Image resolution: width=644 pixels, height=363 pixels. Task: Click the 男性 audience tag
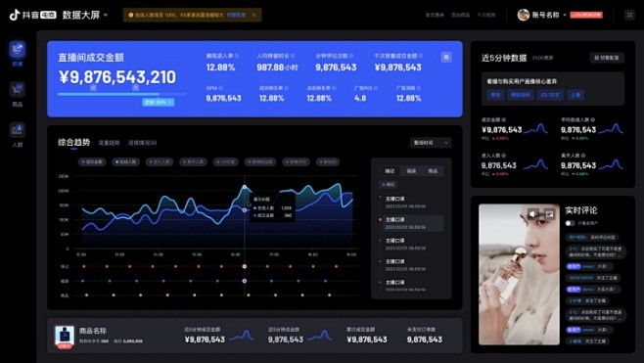[x=495, y=95]
